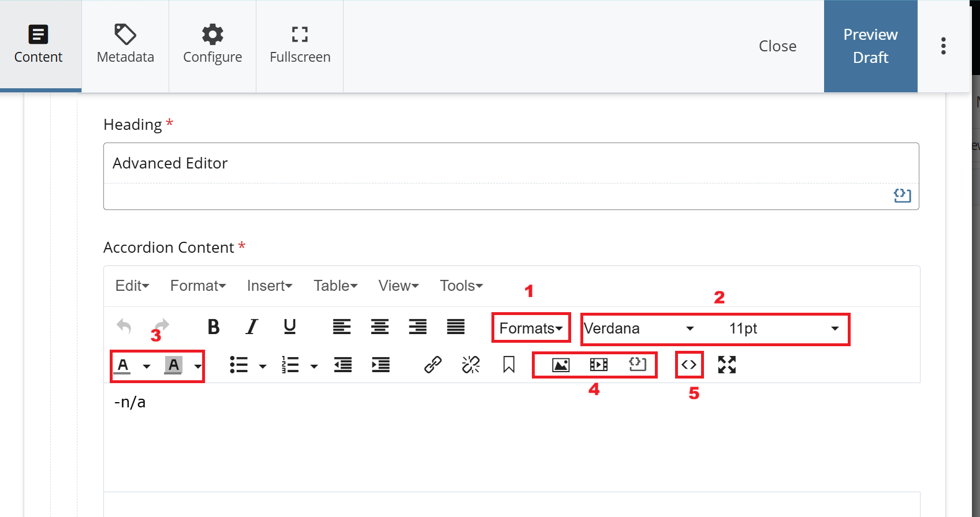Insert an anchor bookmark
This screenshot has width=980, height=517.
(x=509, y=365)
